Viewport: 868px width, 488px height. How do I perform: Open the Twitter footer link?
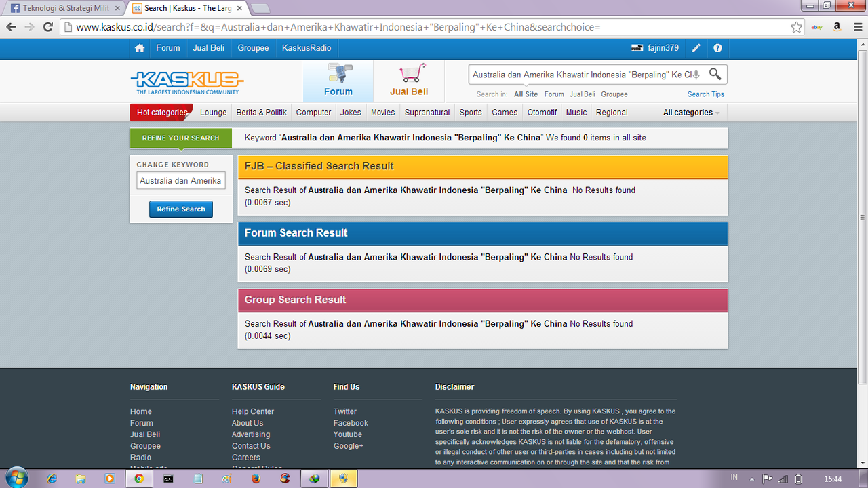click(x=345, y=411)
